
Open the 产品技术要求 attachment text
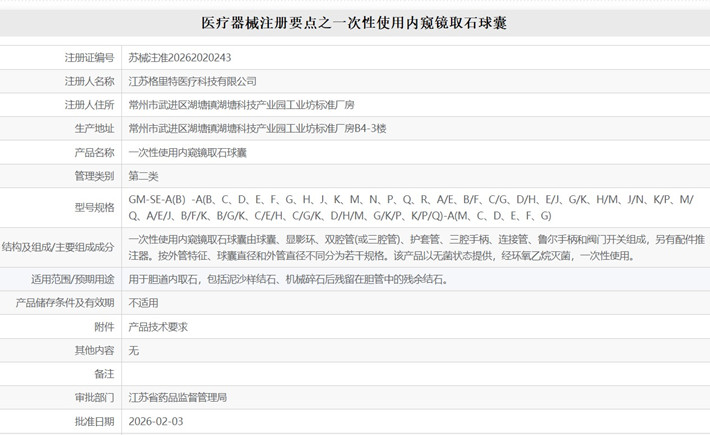click(158, 327)
